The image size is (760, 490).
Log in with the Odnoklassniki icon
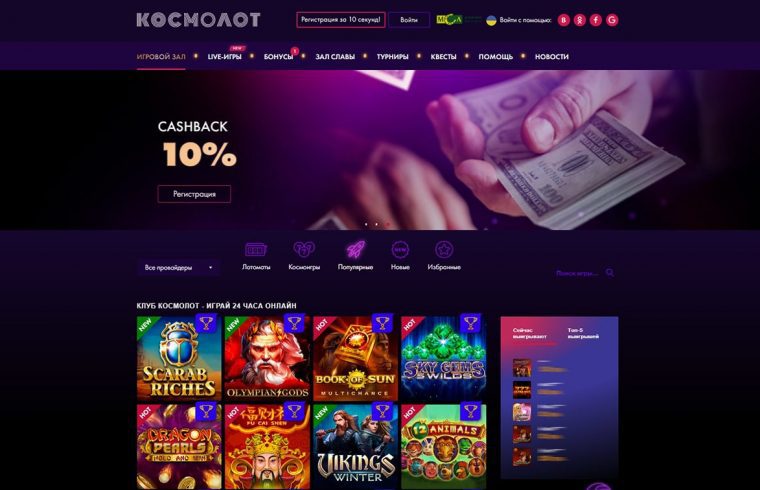tap(580, 20)
